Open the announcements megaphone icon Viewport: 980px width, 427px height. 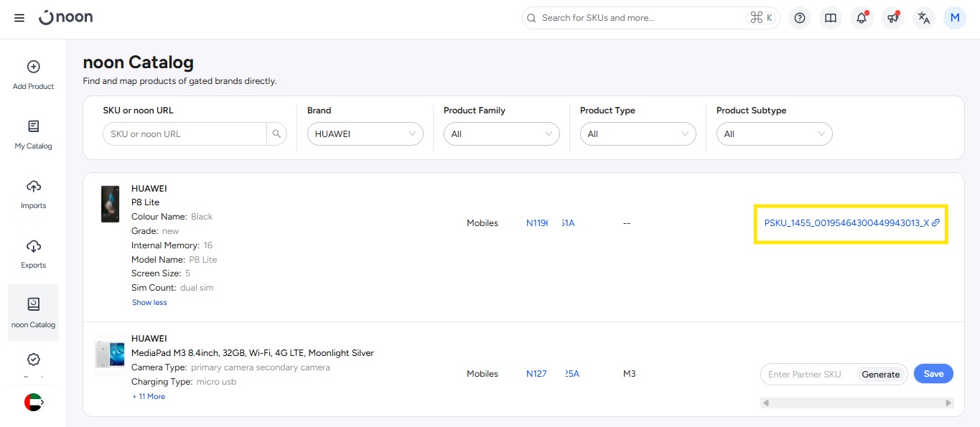point(892,18)
